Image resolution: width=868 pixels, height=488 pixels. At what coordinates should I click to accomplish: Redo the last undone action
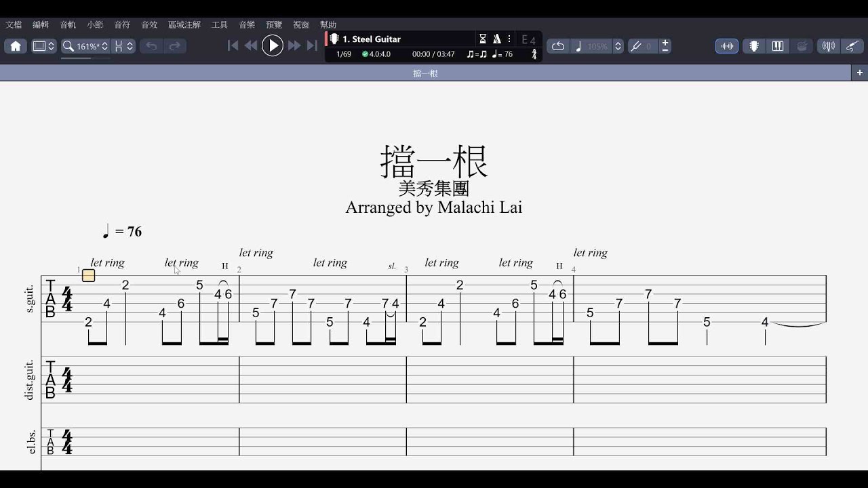tap(174, 46)
